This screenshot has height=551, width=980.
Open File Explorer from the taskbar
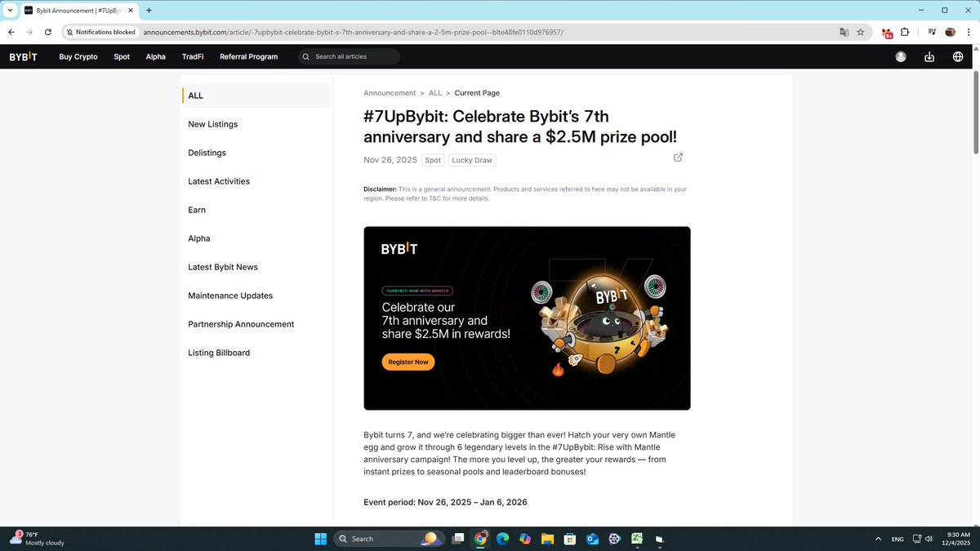547,539
